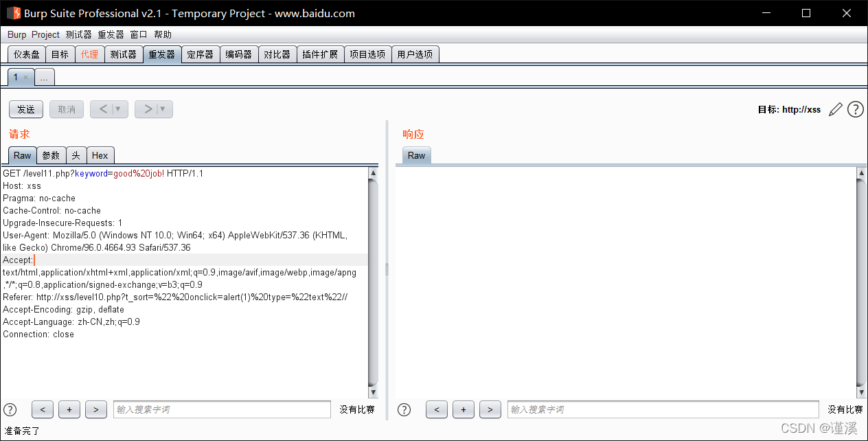
Task: Click the response search input field
Action: pos(663,409)
